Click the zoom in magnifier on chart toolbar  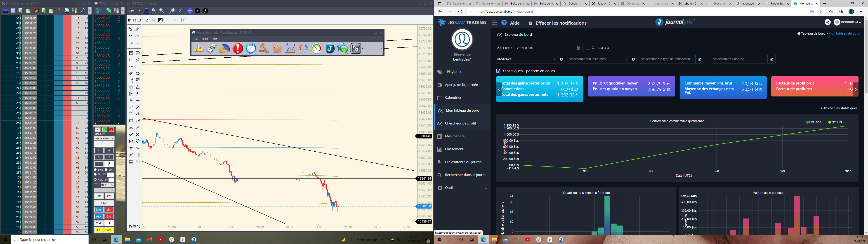[154, 11]
